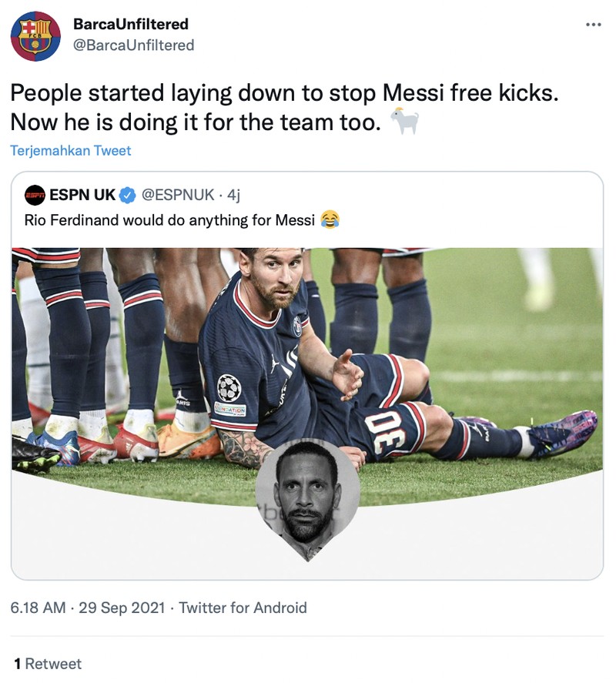This screenshot has height=683, width=616.
Task: Click the Twitter for Android source label
Action: coord(243,608)
